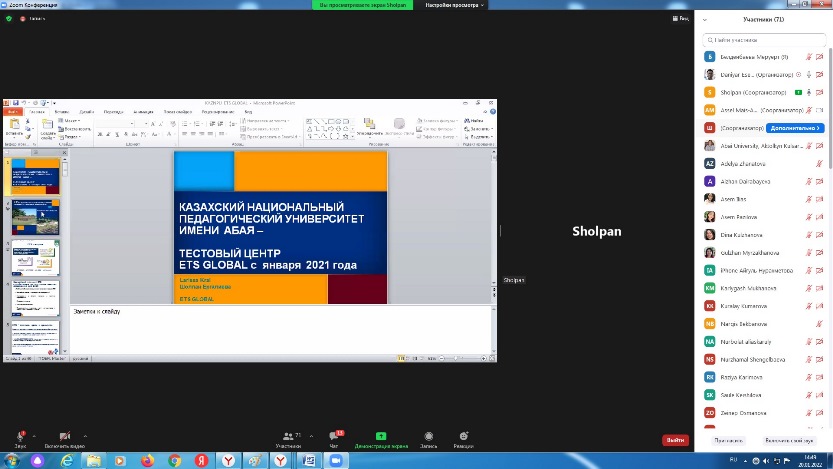
Task: Click the blue Дополнительно button
Action: [796, 128]
